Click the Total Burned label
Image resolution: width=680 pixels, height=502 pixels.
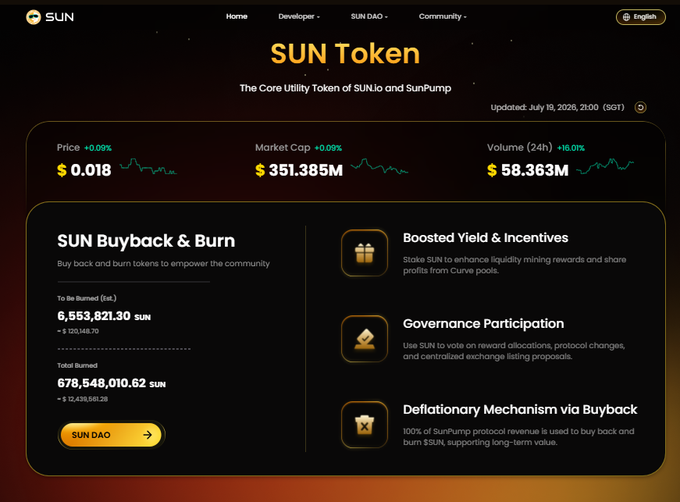(x=77, y=365)
